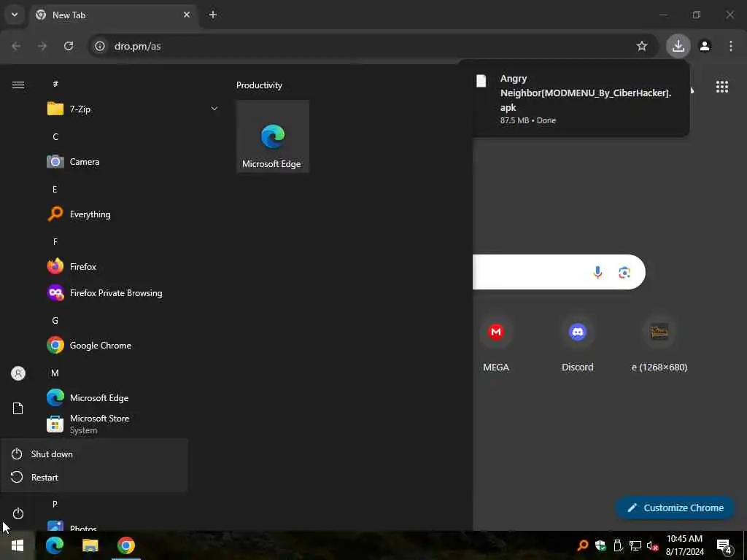Toggle the Chrome downloads button

point(678,46)
